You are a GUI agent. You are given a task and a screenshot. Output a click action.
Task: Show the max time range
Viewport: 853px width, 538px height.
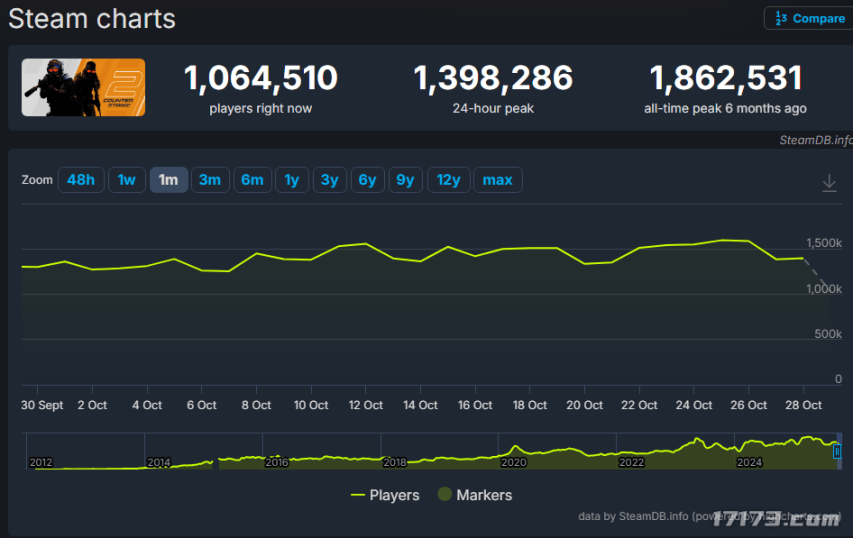click(497, 180)
